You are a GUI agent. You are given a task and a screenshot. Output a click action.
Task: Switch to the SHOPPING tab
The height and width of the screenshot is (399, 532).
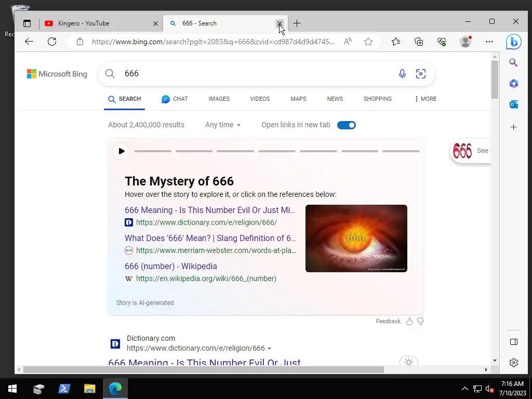[377, 99]
